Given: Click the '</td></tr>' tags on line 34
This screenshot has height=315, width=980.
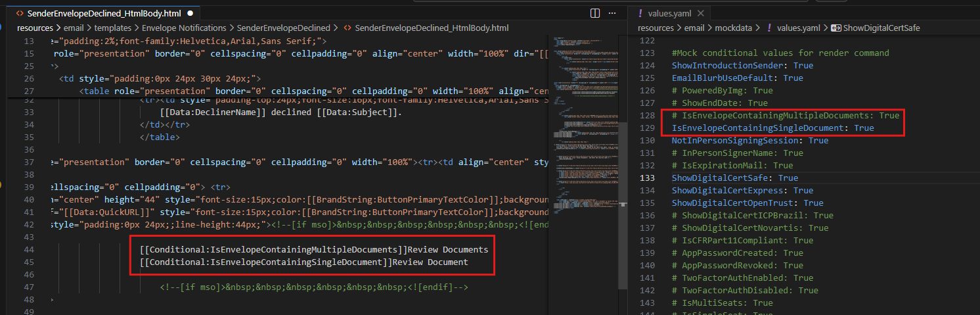Looking at the screenshot, I should coord(165,125).
